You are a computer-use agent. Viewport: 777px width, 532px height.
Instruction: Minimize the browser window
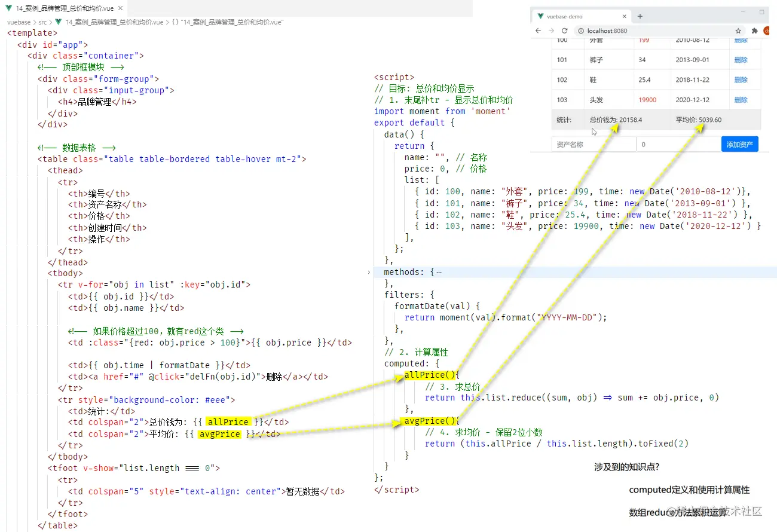coord(743,11)
